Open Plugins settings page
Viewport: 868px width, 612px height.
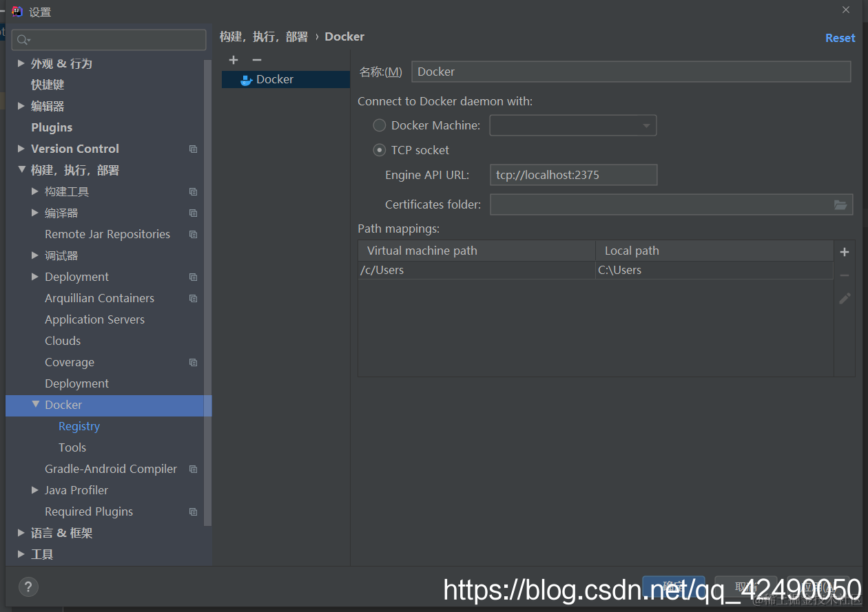52,127
